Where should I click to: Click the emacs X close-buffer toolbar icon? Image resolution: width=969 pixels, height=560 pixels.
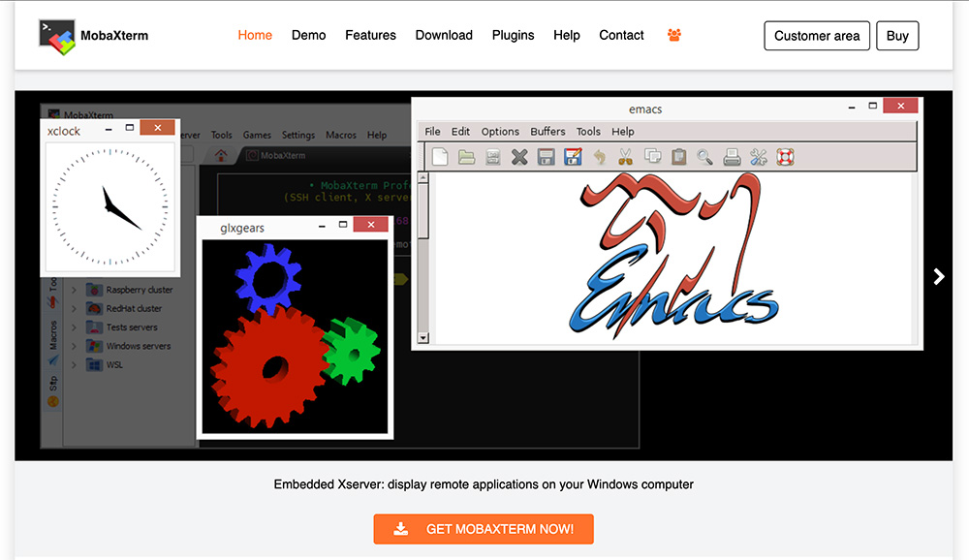click(519, 157)
